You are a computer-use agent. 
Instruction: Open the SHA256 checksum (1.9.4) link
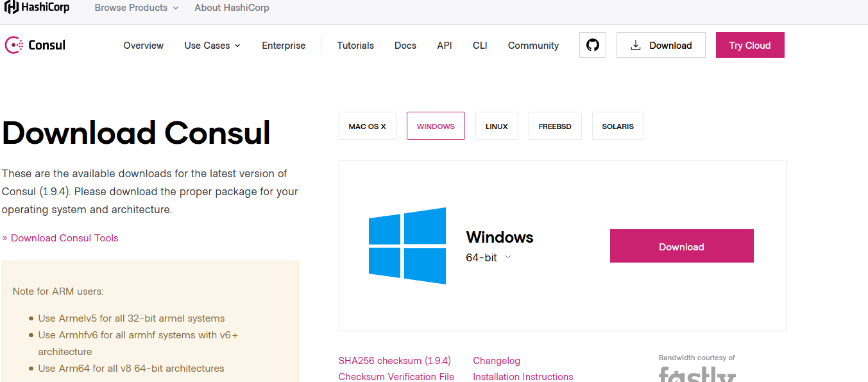395,361
